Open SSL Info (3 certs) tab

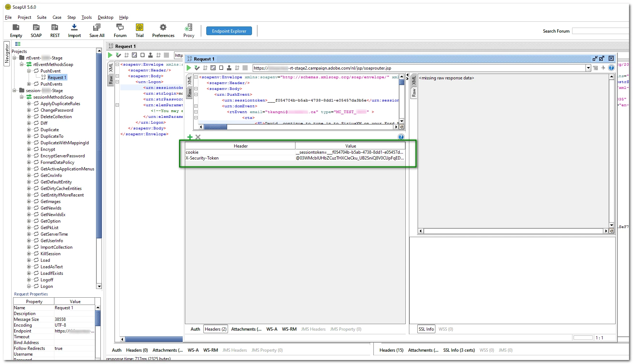pos(459,350)
